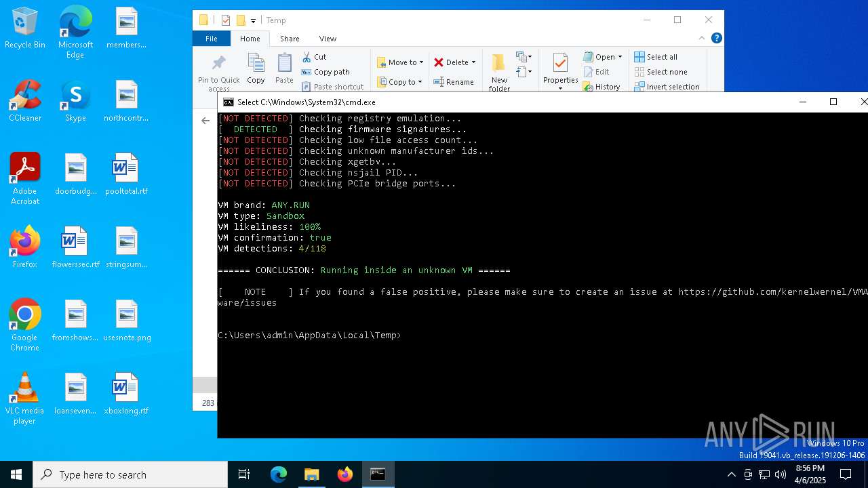Open the clock showing 8:56 PM
The height and width of the screenshot is (488, 868).
pyautogui.click(x=810, y=474)
